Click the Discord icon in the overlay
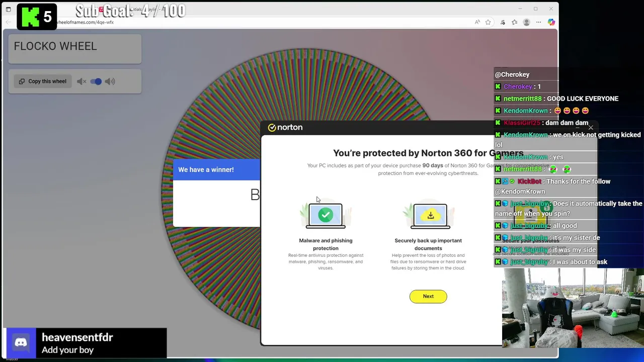The height and width of the screenshot is (362, 644). pyautogui.click(x=21, y=343)
